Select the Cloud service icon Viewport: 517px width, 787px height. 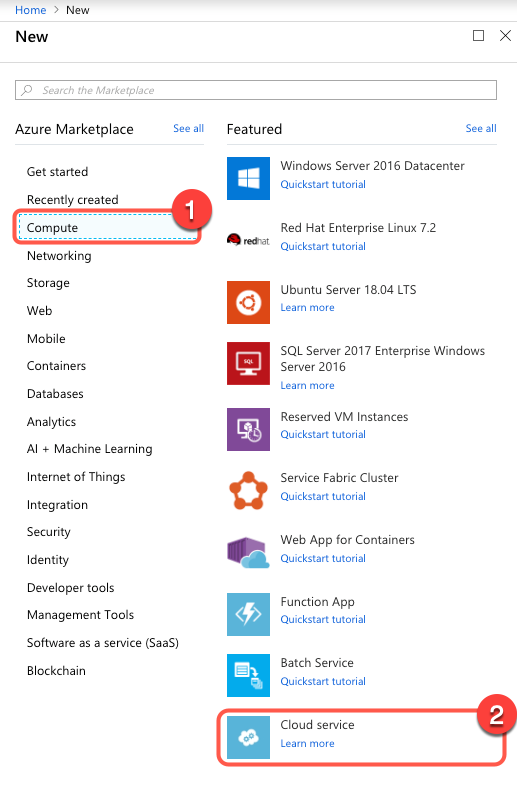pyautogui.click(x=248, y=737)
